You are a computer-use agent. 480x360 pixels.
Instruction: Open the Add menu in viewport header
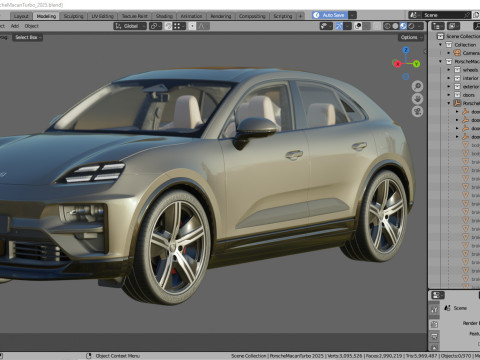[15, 26]
